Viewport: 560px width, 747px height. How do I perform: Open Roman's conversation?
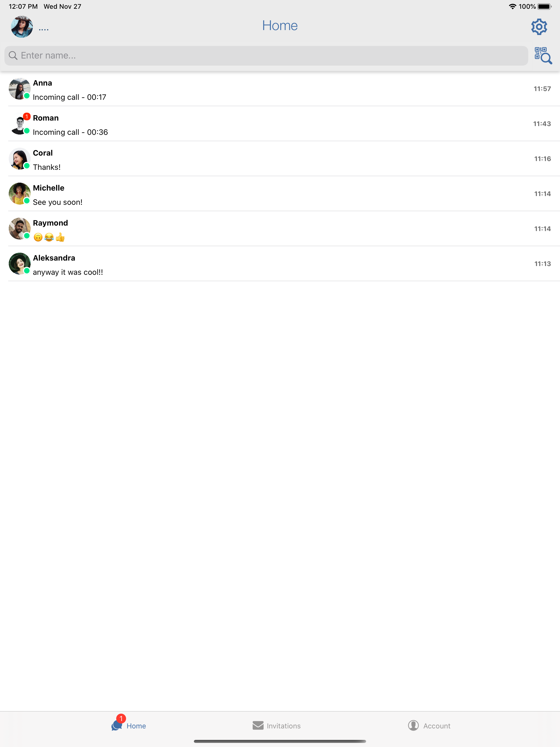(x=280, y=124)
